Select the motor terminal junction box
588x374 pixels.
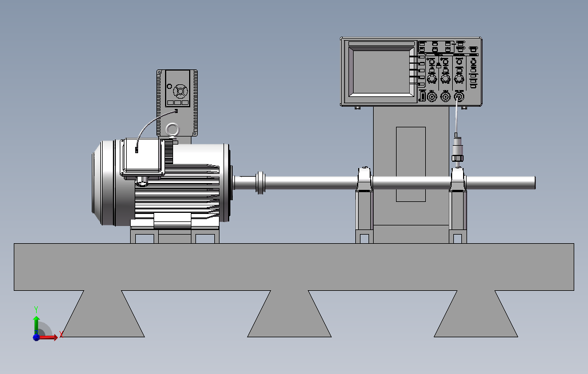pos(143,157)
